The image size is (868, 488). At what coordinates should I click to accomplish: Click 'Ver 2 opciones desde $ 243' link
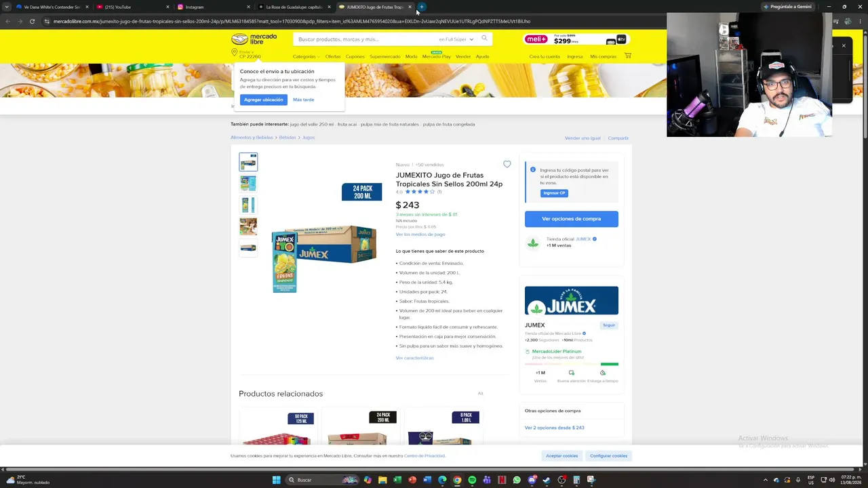pyautogui.click(x=554, y=428)
